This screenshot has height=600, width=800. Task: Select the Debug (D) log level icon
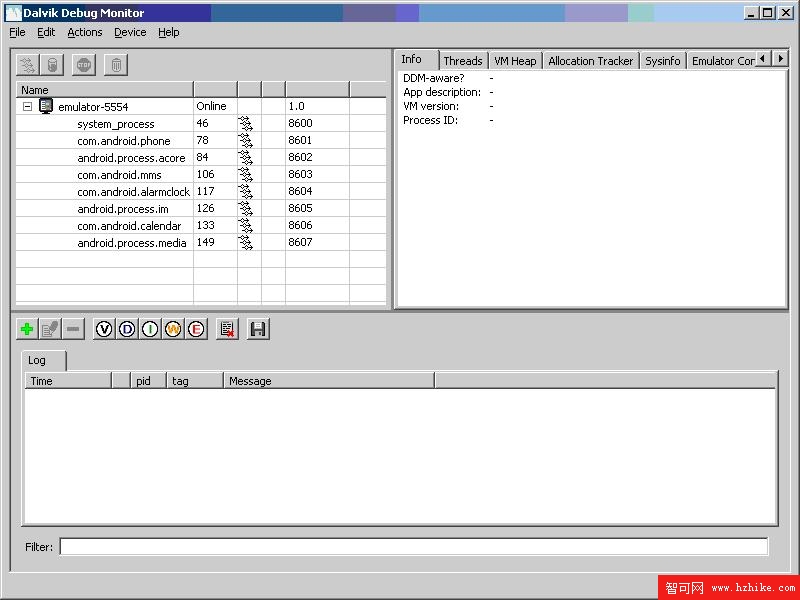click(127, 329)
